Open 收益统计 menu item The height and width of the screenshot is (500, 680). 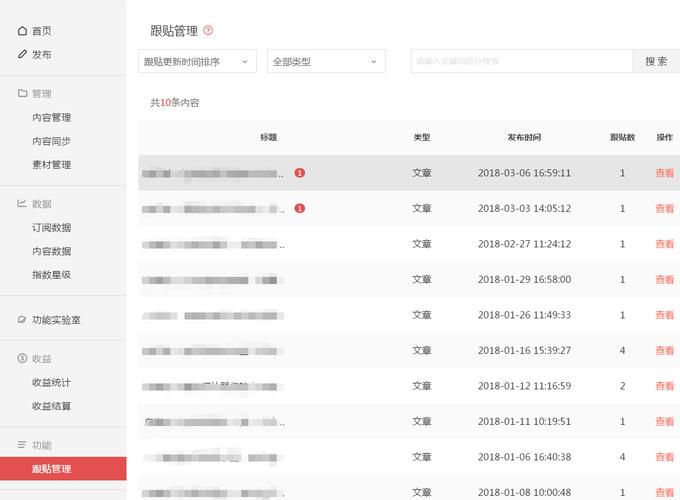[52, 382]
